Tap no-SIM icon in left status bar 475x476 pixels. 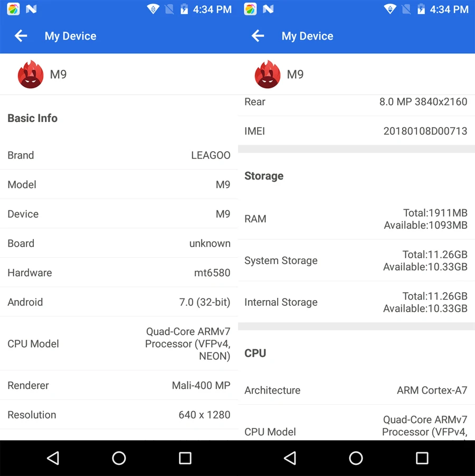click(x=169, y=9)
